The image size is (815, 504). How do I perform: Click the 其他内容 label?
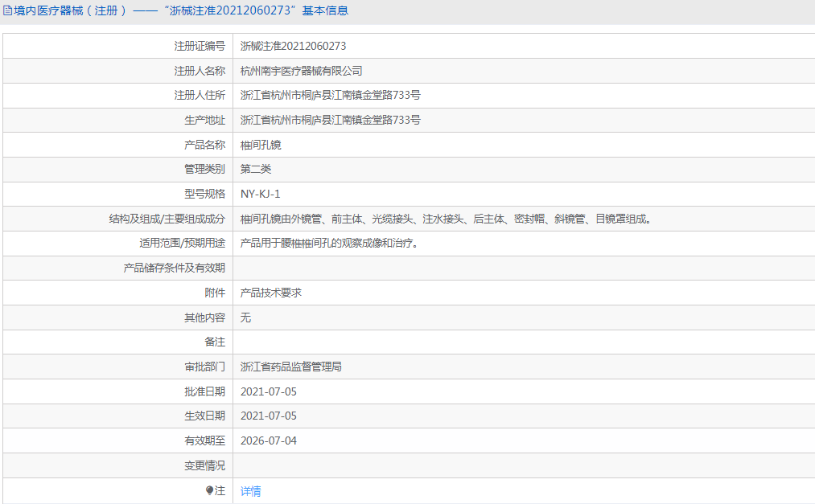pyautogui.click(x=205, y=318)
